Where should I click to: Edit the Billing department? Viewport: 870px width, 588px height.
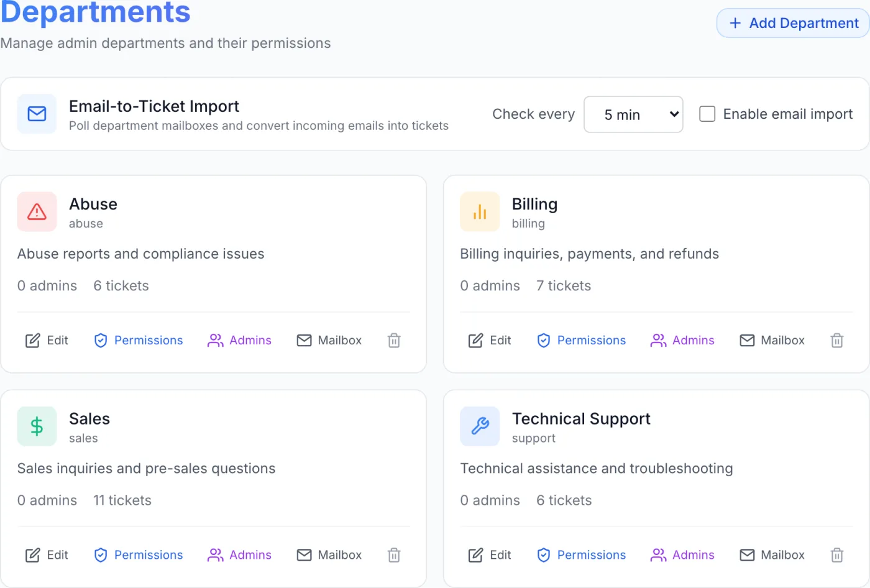(x=490, y=340)
